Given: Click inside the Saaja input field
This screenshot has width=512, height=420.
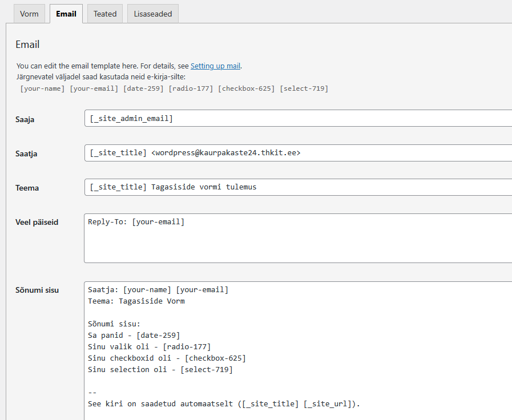Looking at the screenshot, I should (x=297, y=119).
